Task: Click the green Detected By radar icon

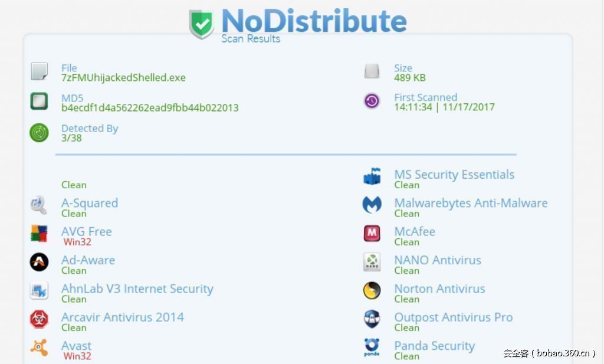Action: tap(39, 133)
